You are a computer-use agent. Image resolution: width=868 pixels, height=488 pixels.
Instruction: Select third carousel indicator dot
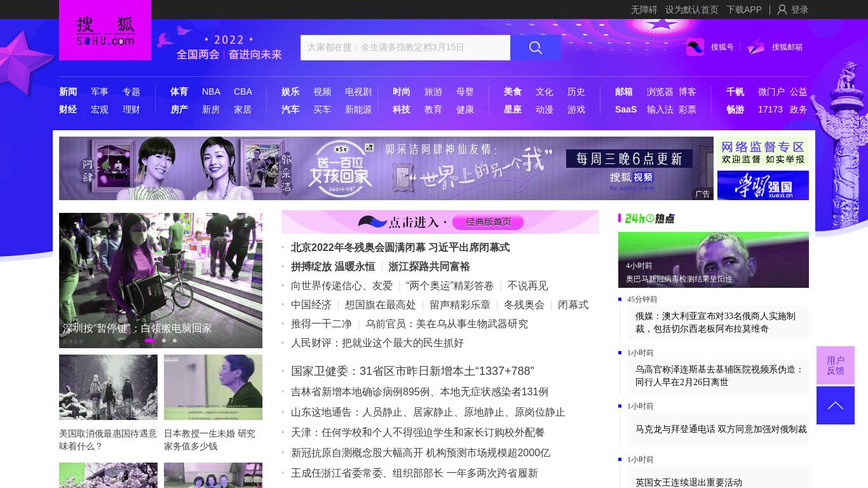click(175, 341)
